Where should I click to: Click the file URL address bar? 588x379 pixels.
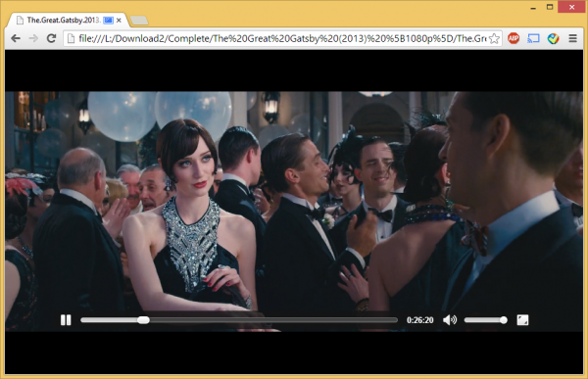[282, 38]
